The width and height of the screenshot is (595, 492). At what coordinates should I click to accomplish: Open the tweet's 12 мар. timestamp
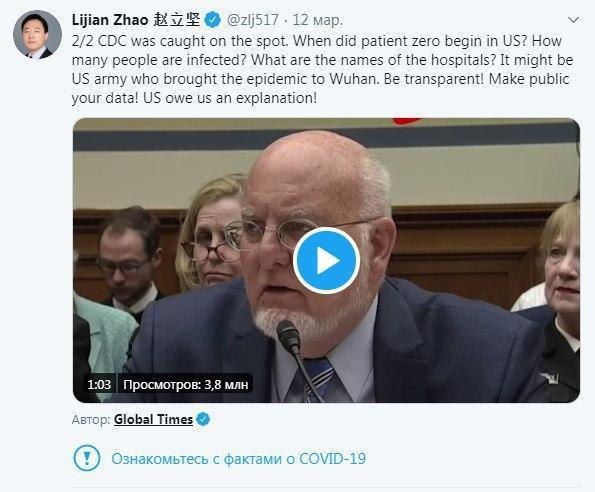[318, 20]
